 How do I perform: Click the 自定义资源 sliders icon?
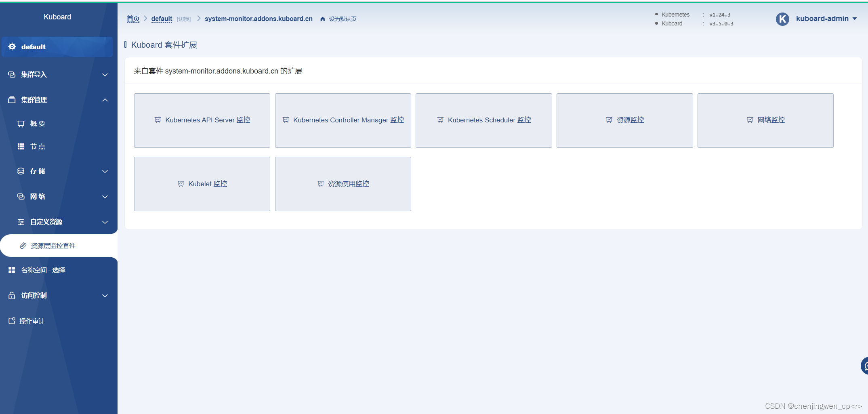point(21,222)
